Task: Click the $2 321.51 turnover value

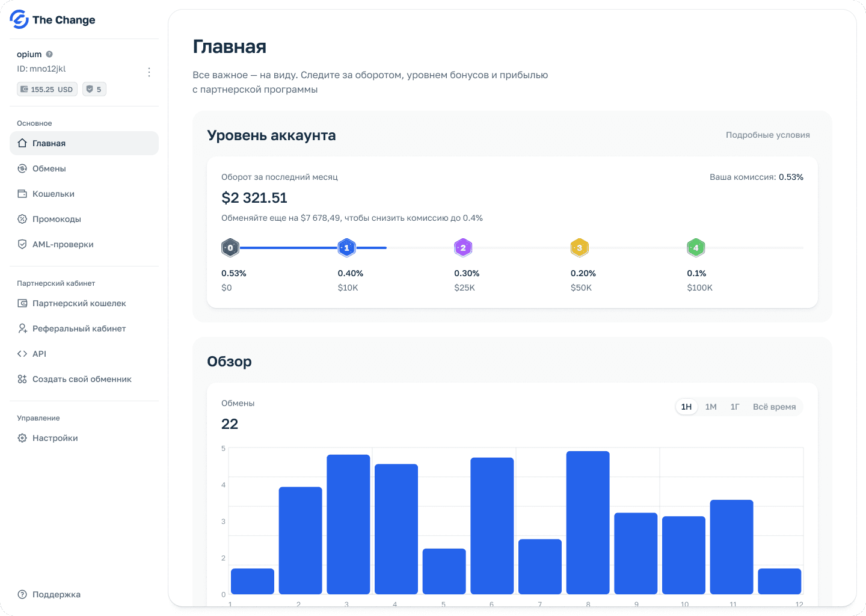Action: 254,198
